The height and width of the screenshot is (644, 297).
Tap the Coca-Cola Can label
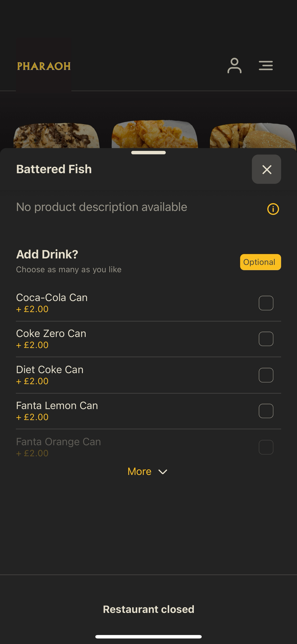(52, 298)
